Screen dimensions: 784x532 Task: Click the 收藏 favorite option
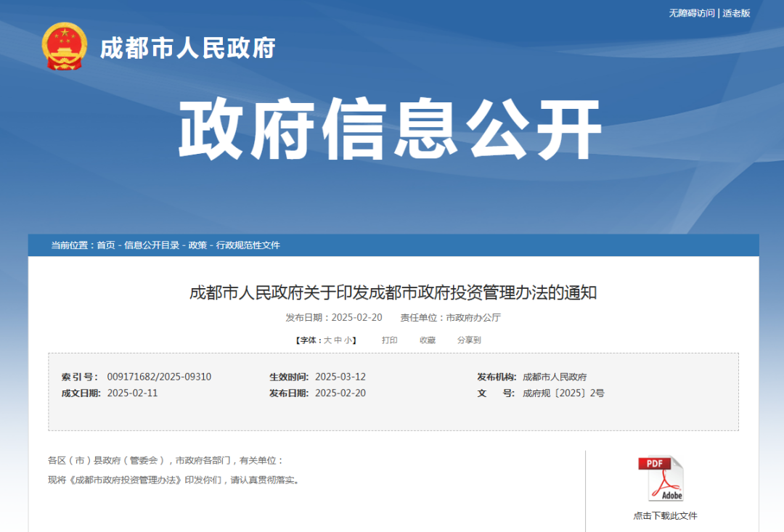pos(428,339)
